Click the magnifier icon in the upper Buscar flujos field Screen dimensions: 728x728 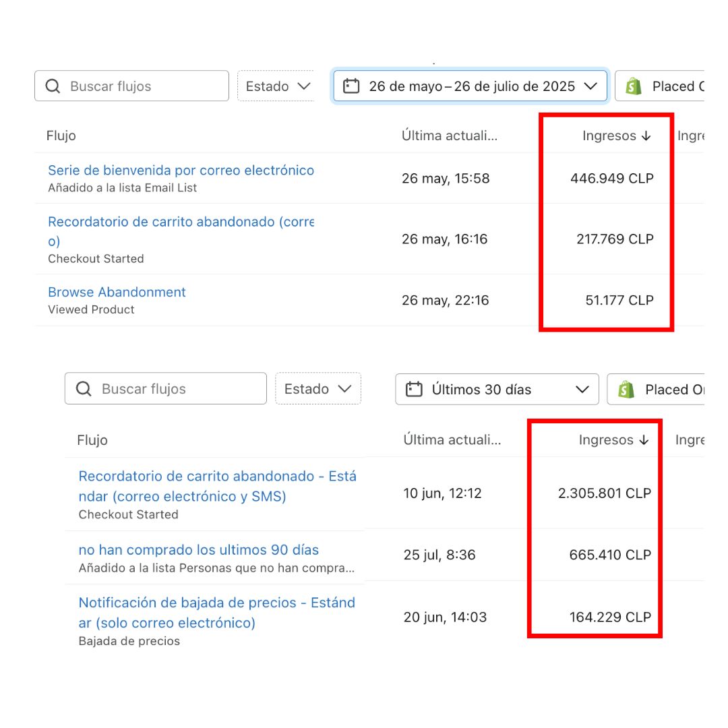coord(52,86)
